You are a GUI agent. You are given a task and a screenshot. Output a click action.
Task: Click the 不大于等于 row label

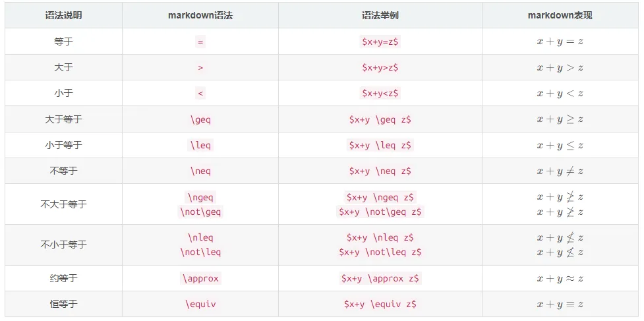(63, 205)
